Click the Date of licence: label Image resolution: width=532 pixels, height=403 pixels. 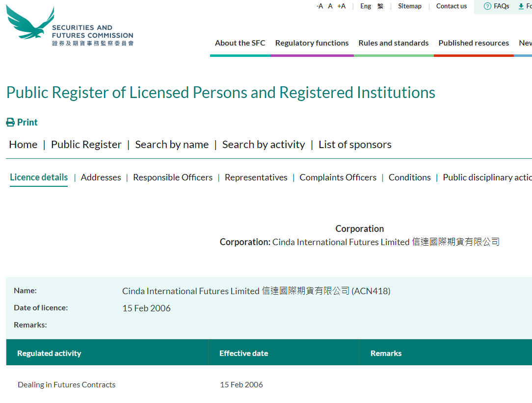[41, 308]
